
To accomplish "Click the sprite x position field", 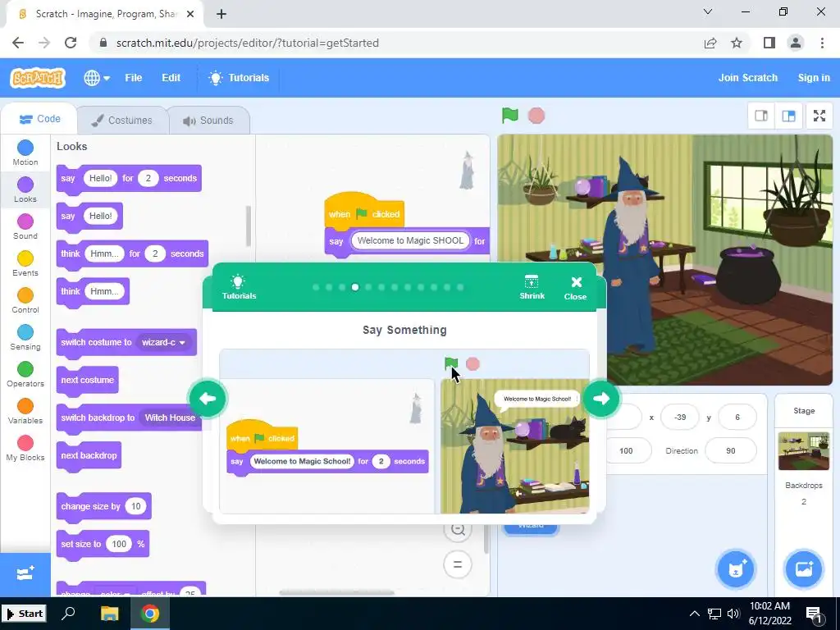I will click(680, 417).
